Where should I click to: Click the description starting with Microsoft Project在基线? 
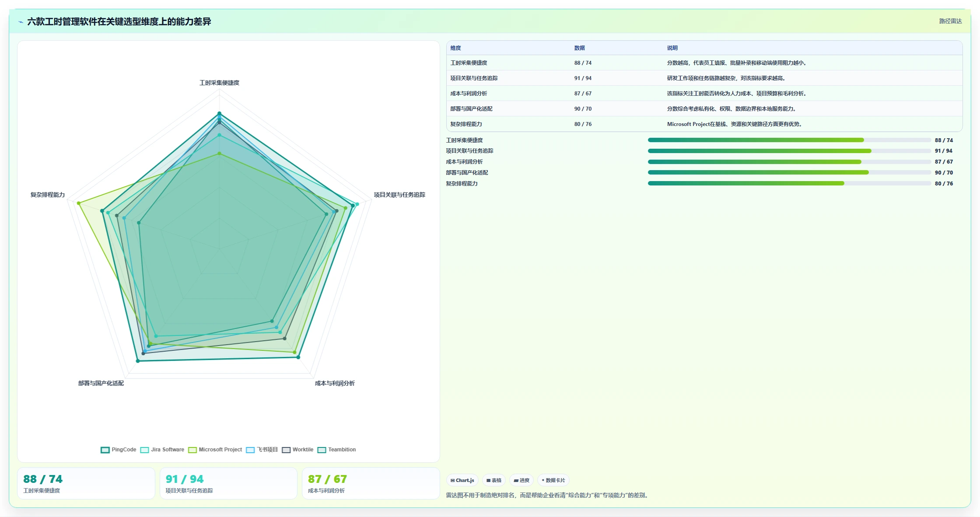[735, 124]
